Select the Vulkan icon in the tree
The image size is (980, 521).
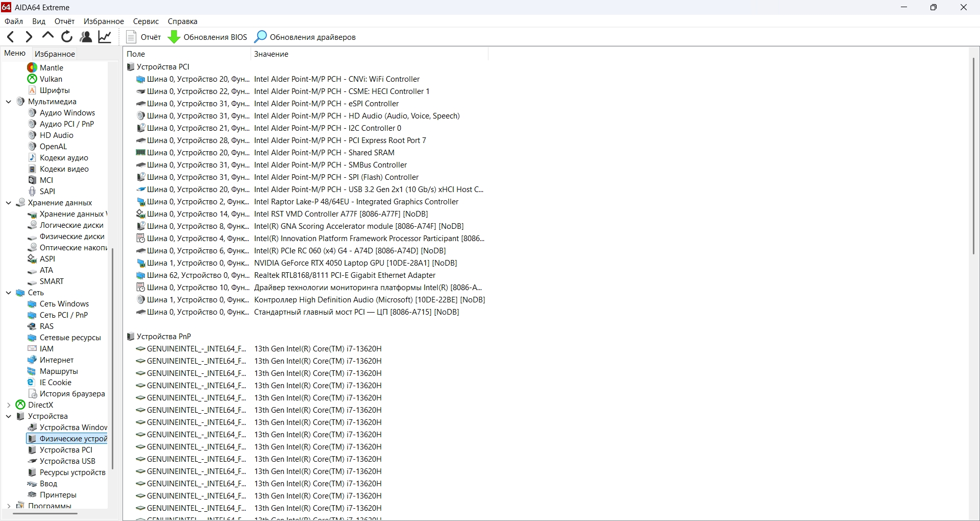coord(32,79)
